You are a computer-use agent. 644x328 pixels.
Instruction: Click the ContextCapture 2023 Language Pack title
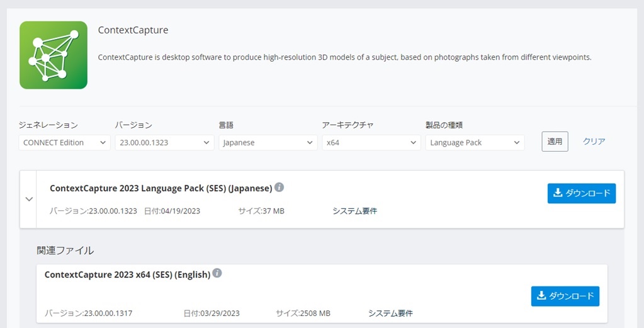(161, 188)
